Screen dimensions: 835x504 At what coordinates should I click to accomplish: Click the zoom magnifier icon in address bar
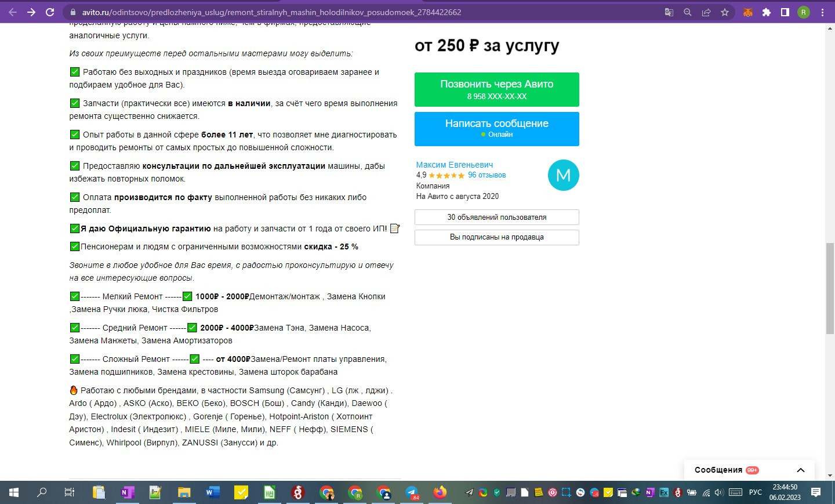[x=688, y=12]
